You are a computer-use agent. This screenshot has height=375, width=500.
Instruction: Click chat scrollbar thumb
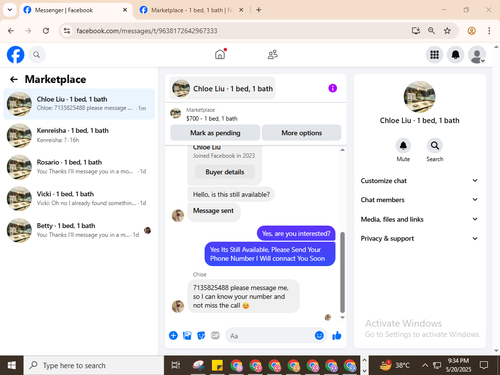[342, 272]
